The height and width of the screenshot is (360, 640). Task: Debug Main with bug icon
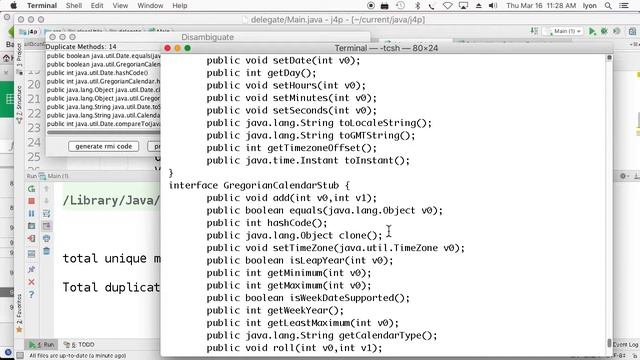604,31
